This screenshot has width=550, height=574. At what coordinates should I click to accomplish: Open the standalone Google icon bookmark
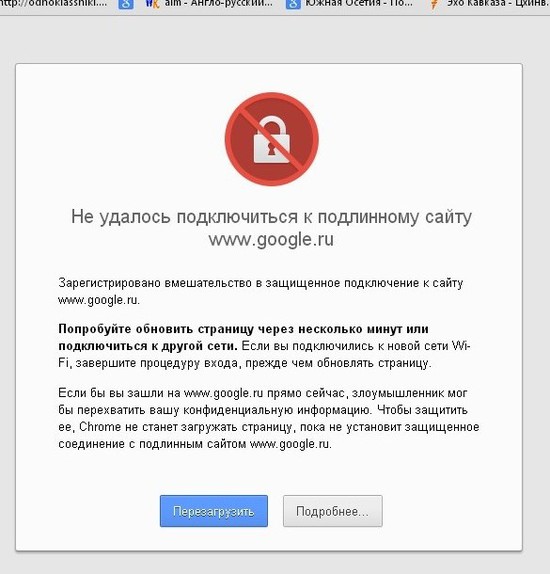tap(126, 4)
